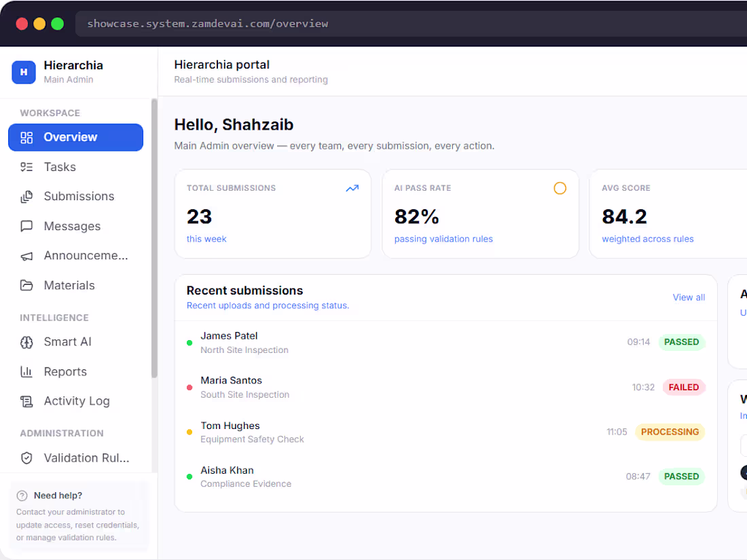Click the browser address bar URL

pos(207,24)
